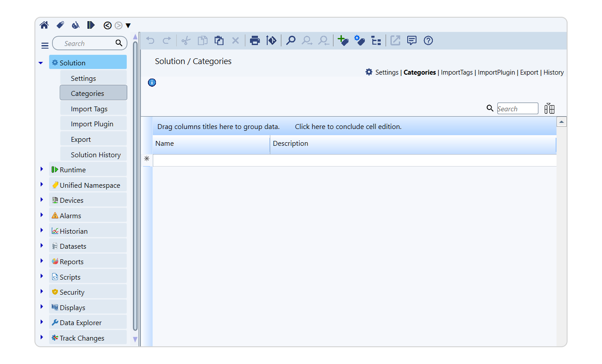
Task: Click the tree hierarchy icon in toolbar
Action: (376, 41)
